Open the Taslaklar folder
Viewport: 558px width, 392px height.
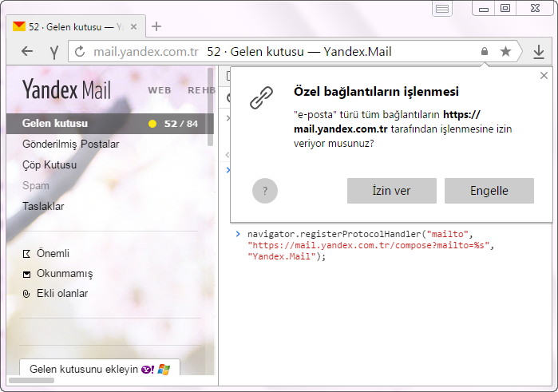tap(43, 206)
